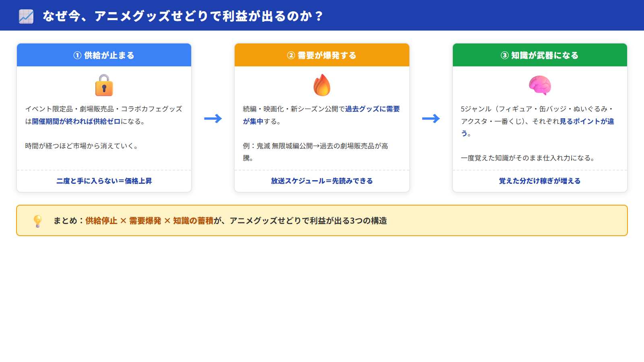
Task: Click the lightbulb icon in the summary box
Action: (37, 220)
